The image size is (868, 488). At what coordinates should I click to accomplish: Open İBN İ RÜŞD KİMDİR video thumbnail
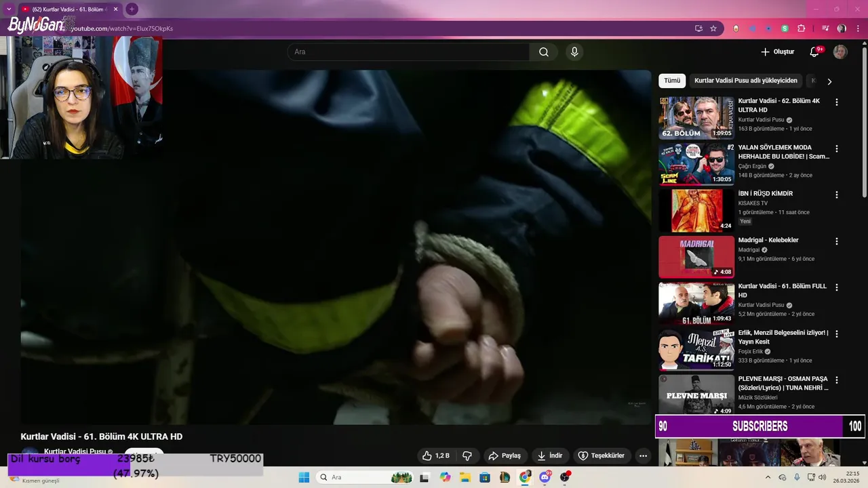click(x=696, y=210)
